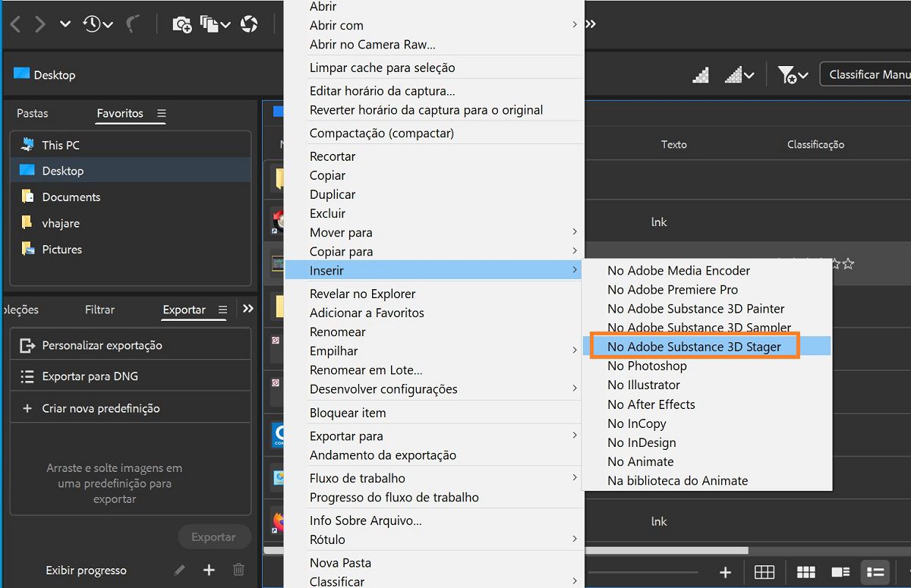This screenshot has height=588, width=911.
Task: Click the boomerang return-to-app icon
Action: 134,24
